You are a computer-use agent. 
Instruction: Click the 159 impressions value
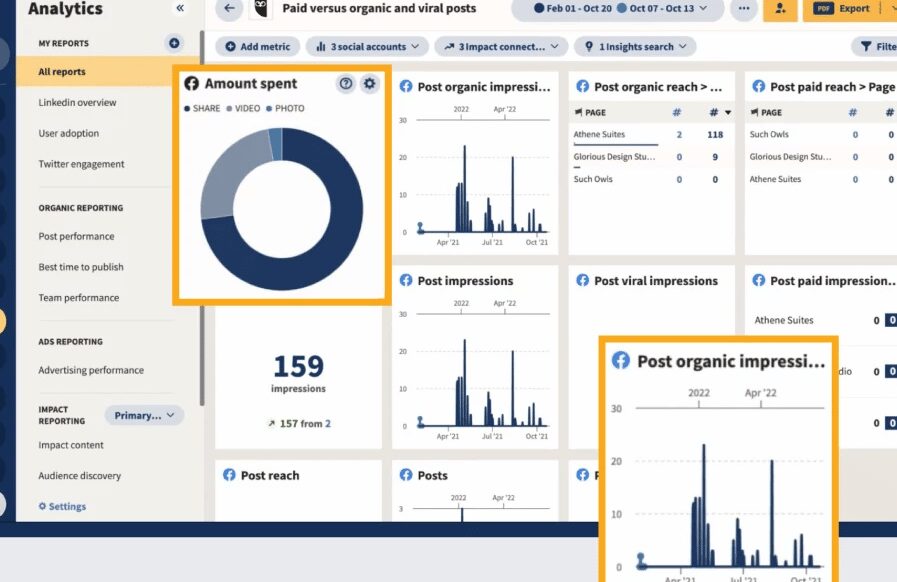click(298, 366)
